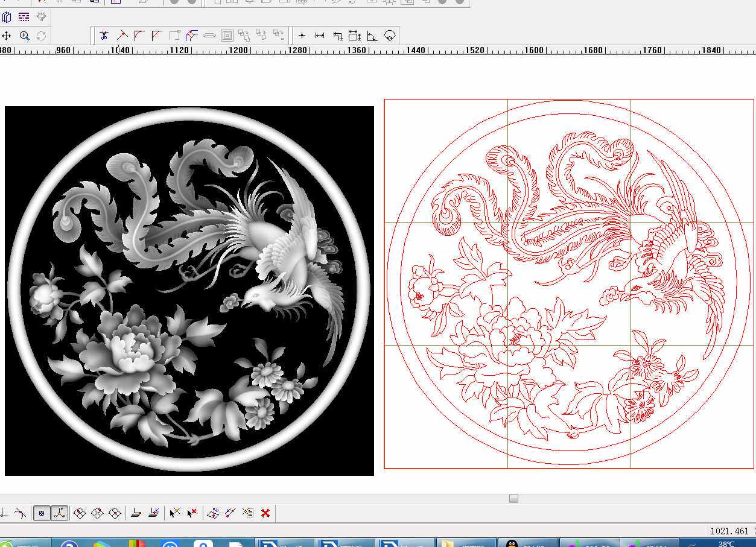This screenshot has height=547, width=756.
Task: Select the scissors trim tool
Action: click(104, 36)
